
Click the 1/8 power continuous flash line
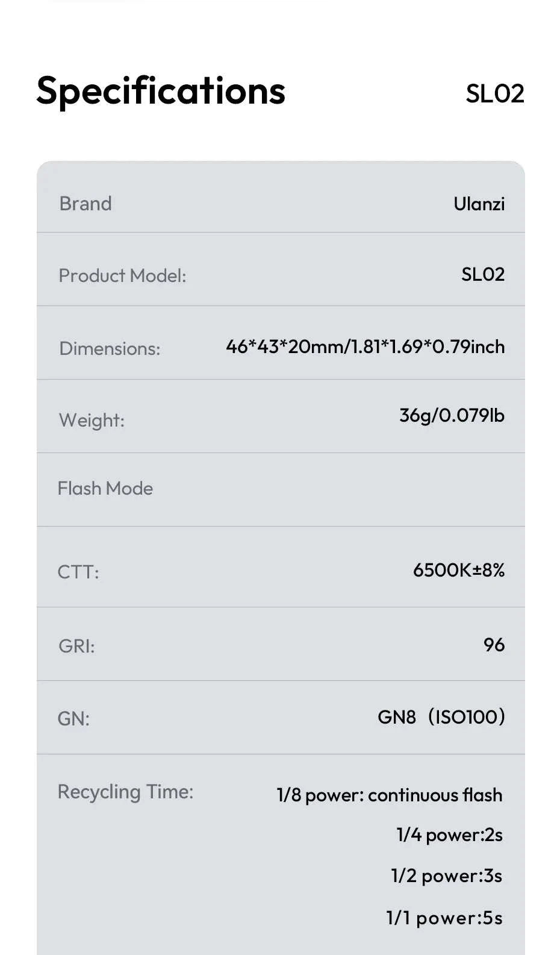(389, 795)
